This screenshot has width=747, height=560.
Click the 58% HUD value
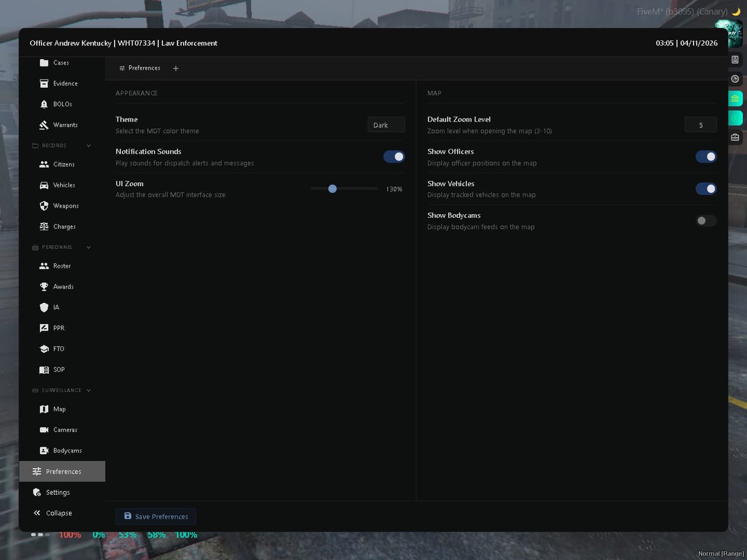[156, 534]
